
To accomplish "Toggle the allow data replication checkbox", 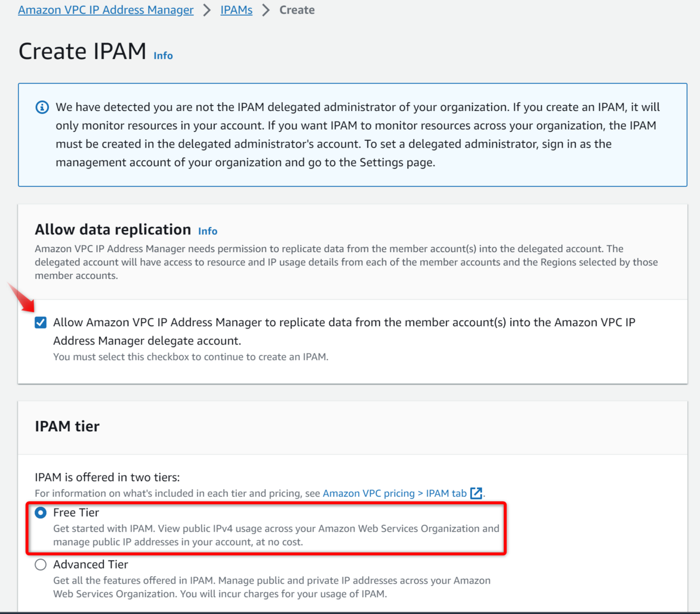I will coord(40,323).
